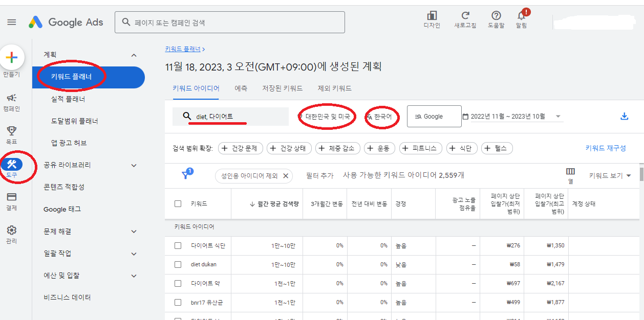Open the 키워드 보기 dropdown
Image resolution: width=644 pixels, height=320 pixels.
tap(610, 175)
